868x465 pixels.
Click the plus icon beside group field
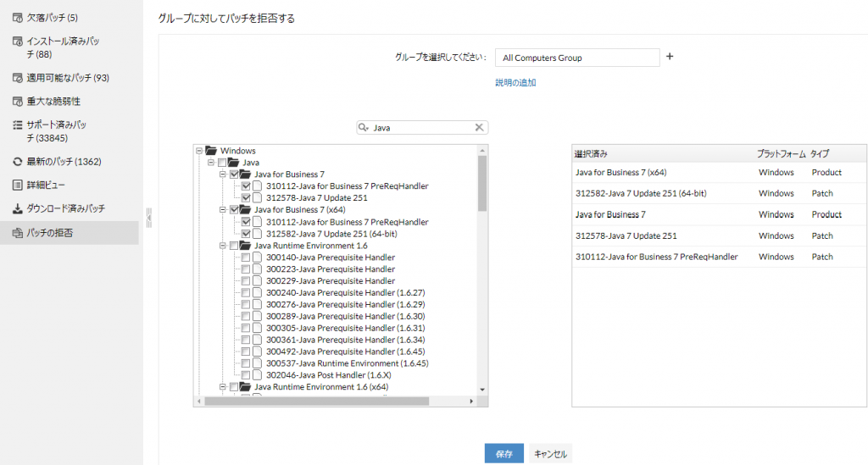point(670,57)
